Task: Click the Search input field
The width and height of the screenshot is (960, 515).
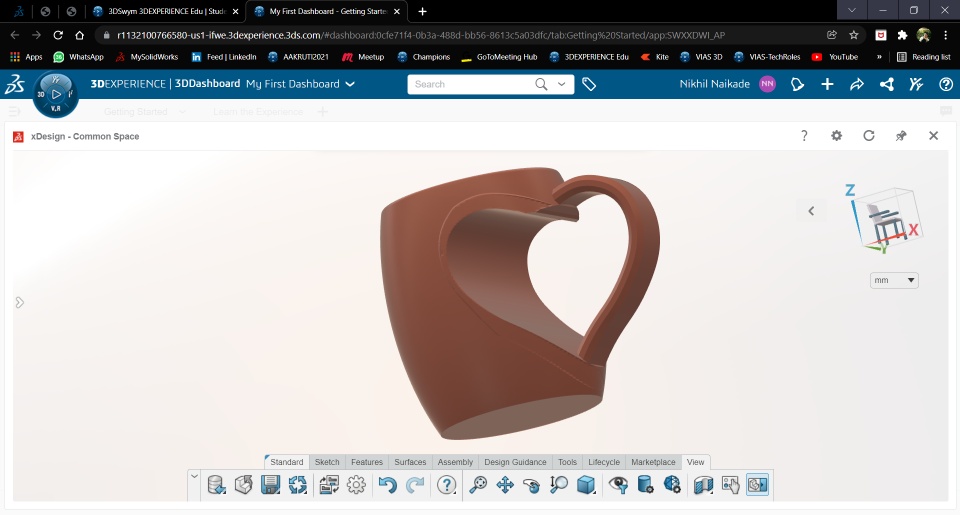Action: pos(468,84)
